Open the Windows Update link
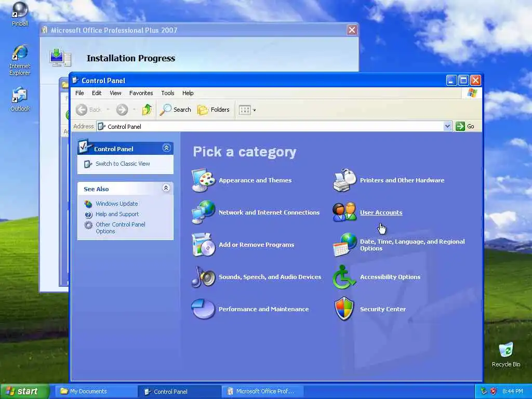 (x=117, y=204)
